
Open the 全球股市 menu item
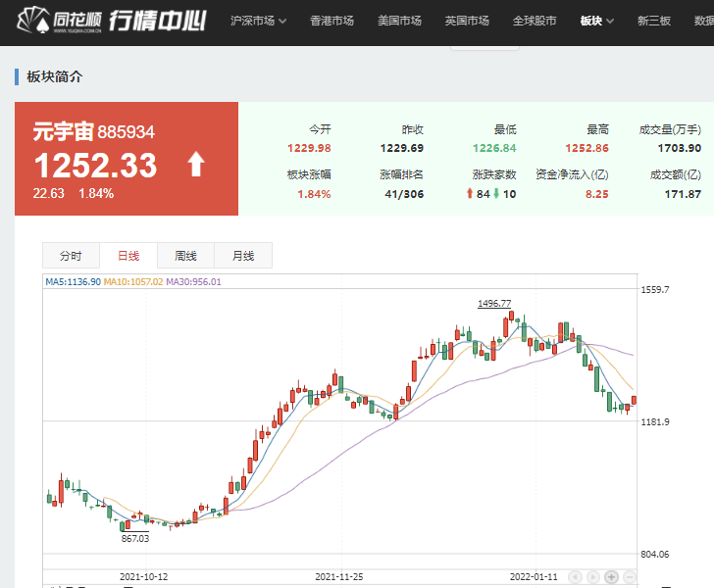click(x=535, y=21)
